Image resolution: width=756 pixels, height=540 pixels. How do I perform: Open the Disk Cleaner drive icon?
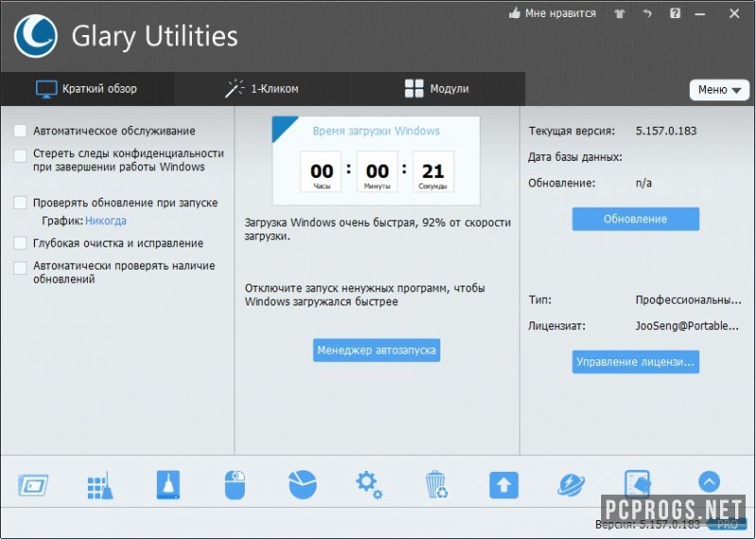[168, 484]
